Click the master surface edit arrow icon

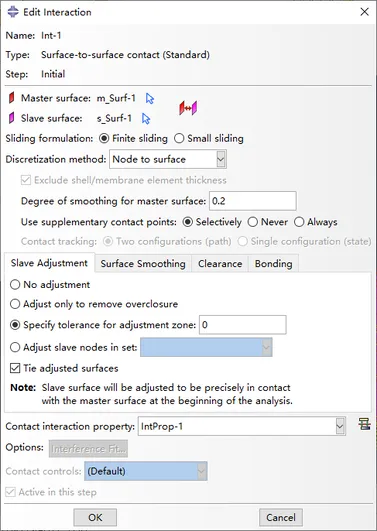coord(150,99)
